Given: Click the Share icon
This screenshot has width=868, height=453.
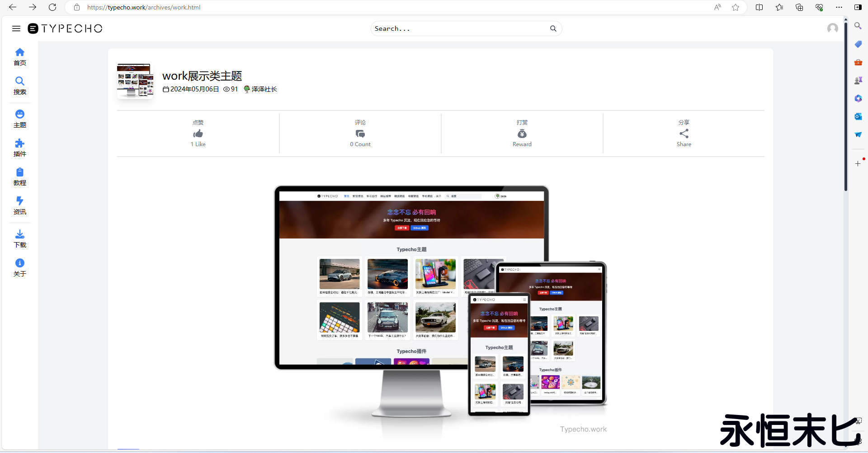Looking at the screenshot, I should click(x=684, y=134).
